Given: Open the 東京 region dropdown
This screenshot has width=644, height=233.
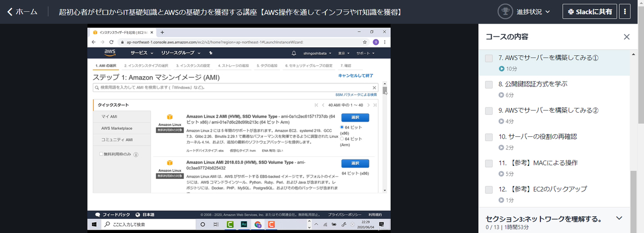Looking at the screenshot, I should point(345,53).
